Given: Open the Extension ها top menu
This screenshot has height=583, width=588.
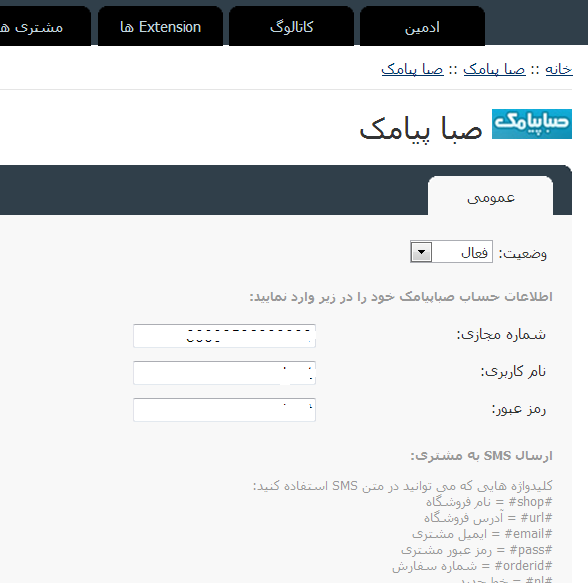Looking at the screenshot, I should 160,26.
